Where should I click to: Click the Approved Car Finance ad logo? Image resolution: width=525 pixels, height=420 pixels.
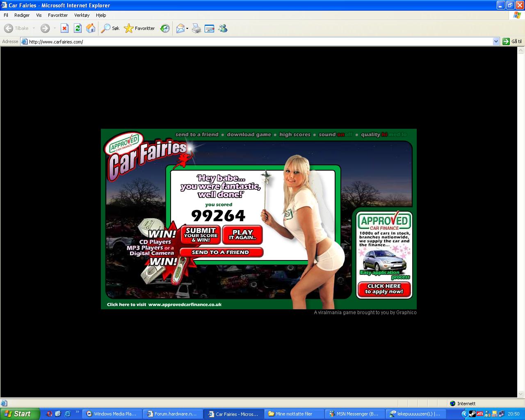(384, 221)
